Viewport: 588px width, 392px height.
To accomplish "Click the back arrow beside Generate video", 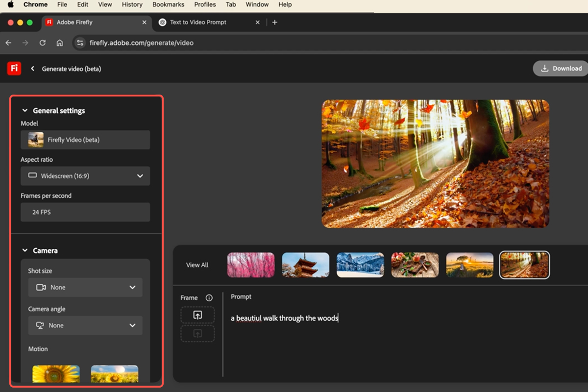I will pos(33,69).
